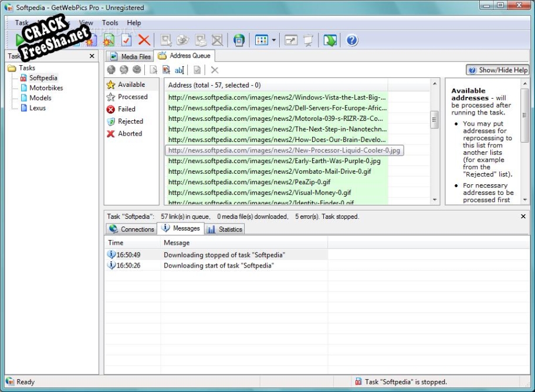This screenshot has height=392, width=535.
Task: Click the globe browser toolbar icon
Action: [x=239, y=40]
